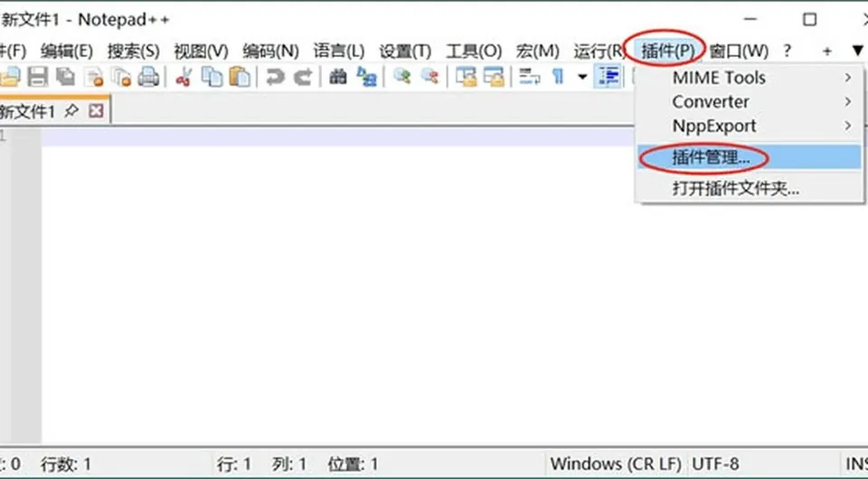The height and width of the screenshot is (479, 868).
Task: Expand the MIME Tools submenu
Action: pyautogui.click(x=750, y=78)
